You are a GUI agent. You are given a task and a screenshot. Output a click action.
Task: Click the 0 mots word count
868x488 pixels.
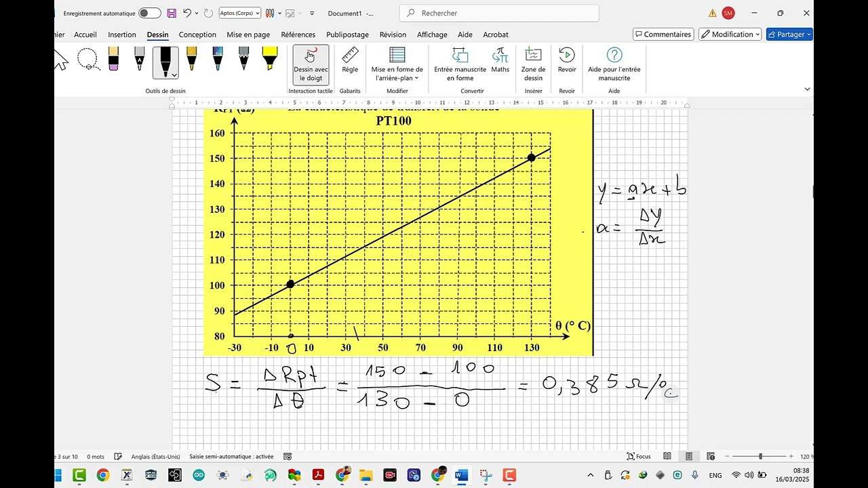[96, 457]
